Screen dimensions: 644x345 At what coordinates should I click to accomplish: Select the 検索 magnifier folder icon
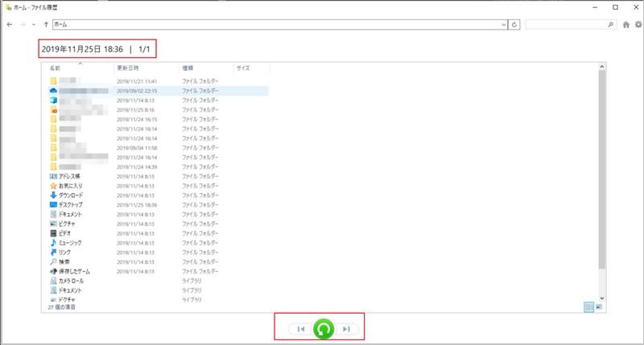[x=53, y=261]
